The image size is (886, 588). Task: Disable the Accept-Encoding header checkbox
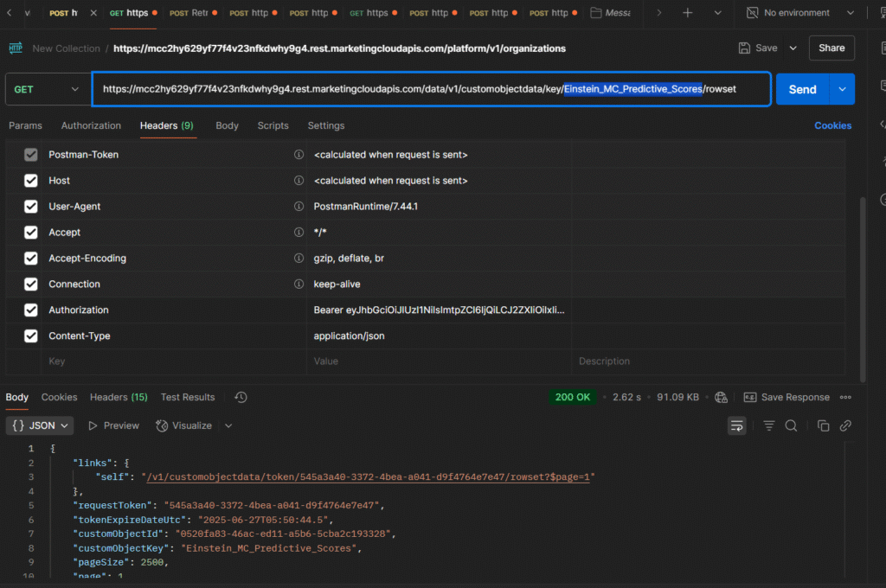31,258
